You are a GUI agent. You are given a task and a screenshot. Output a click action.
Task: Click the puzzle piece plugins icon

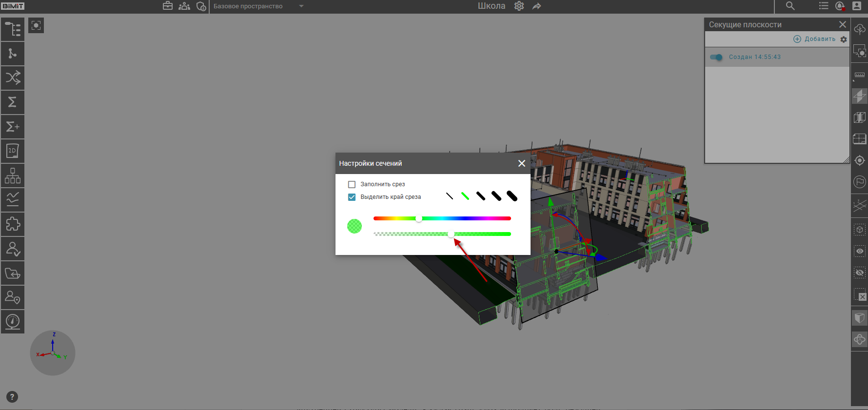pos(13,224)
